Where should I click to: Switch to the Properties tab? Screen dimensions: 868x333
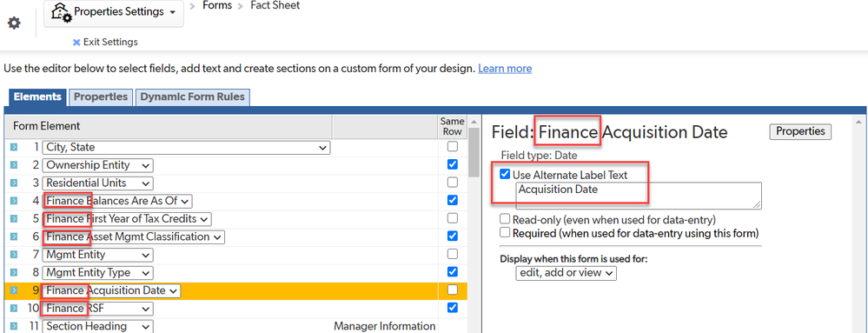(101, 97)
